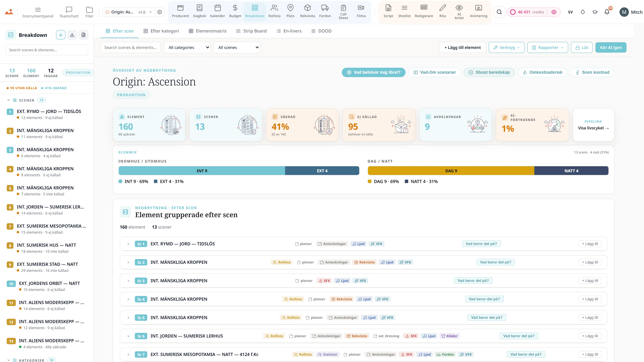Click Lägg till on the Sc 4 row
This screenshot has height=362, width=644.
pos(590,299)
